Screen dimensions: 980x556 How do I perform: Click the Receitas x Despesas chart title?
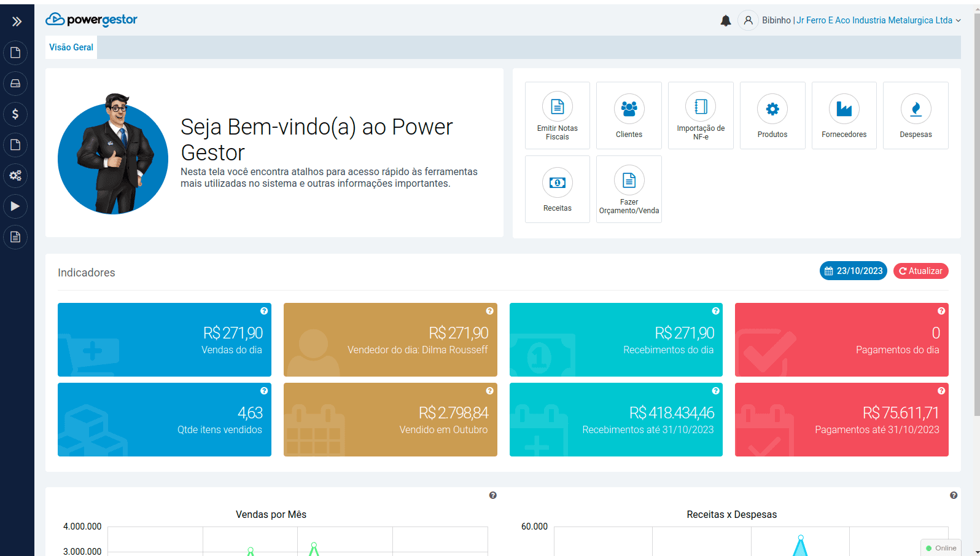point(732,515)
